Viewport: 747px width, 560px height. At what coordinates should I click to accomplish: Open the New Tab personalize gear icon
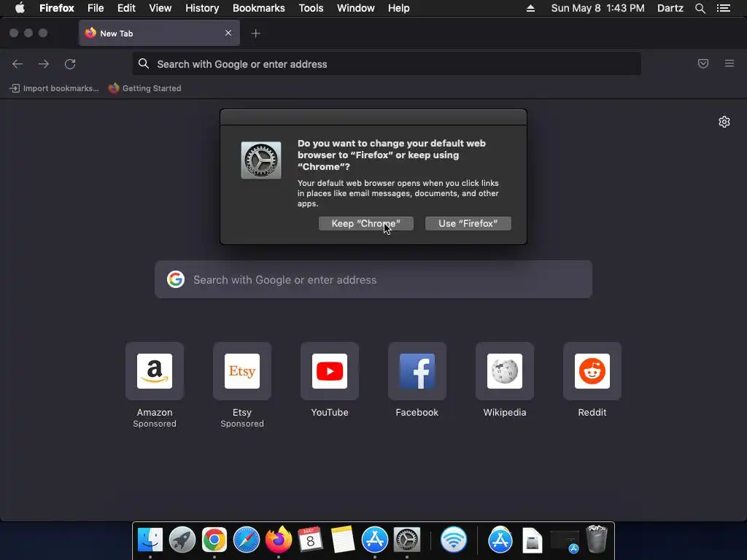(724, 122)
